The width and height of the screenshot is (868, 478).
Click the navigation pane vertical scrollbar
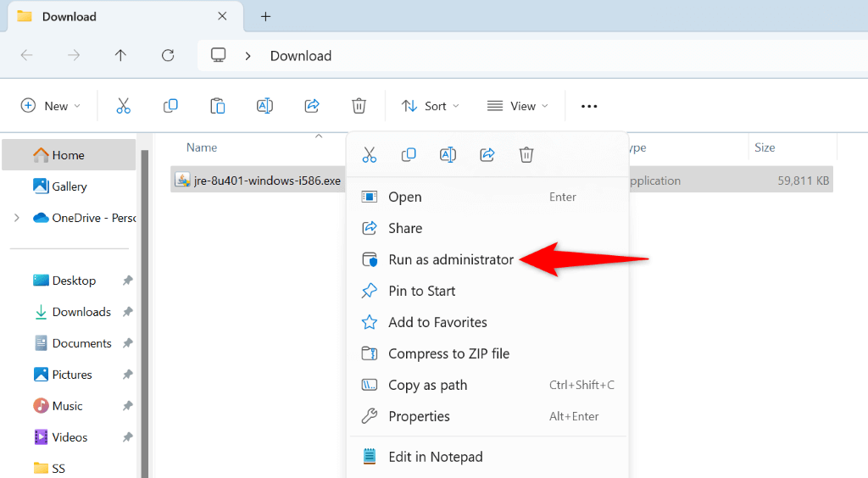click(144, 313)
